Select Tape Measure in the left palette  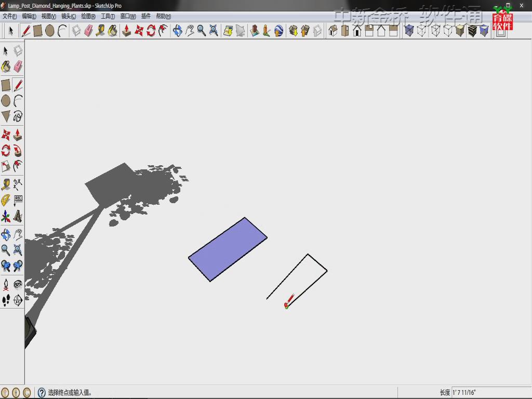tap(6, 184)
